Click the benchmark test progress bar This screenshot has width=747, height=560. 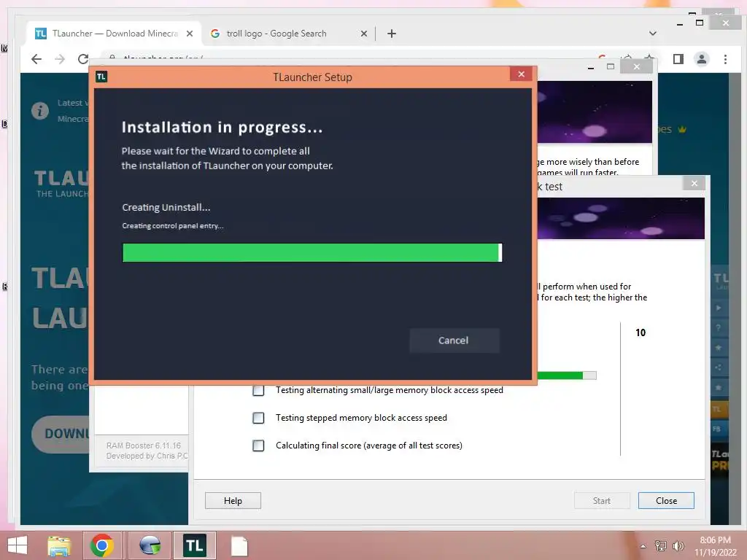point(567,376)
